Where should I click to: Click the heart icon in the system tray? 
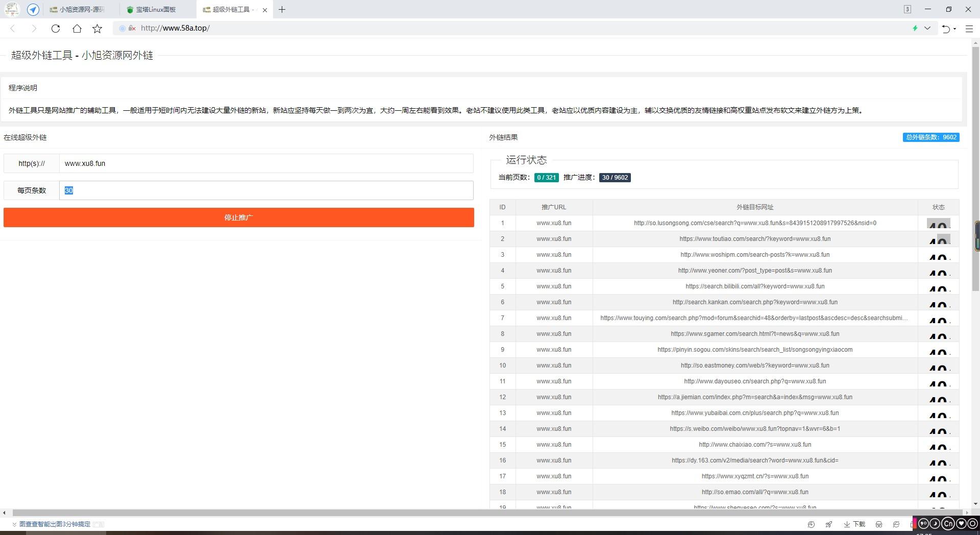coord(961,524)
